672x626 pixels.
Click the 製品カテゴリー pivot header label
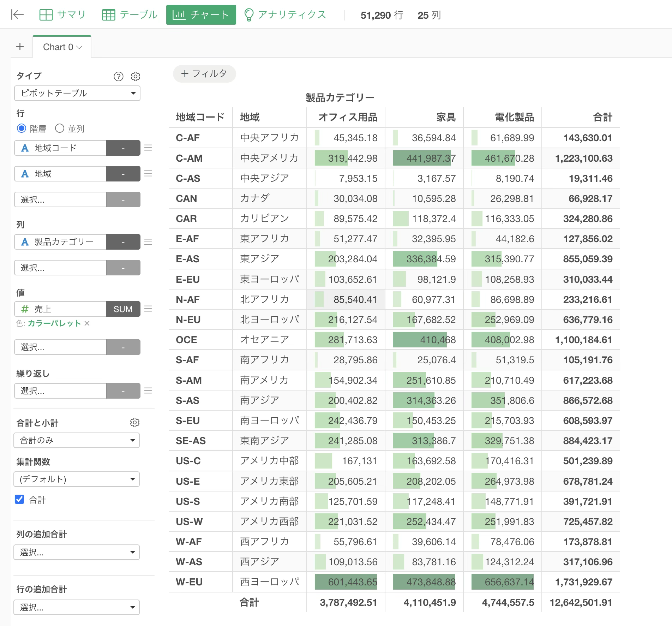coord(340,98)
